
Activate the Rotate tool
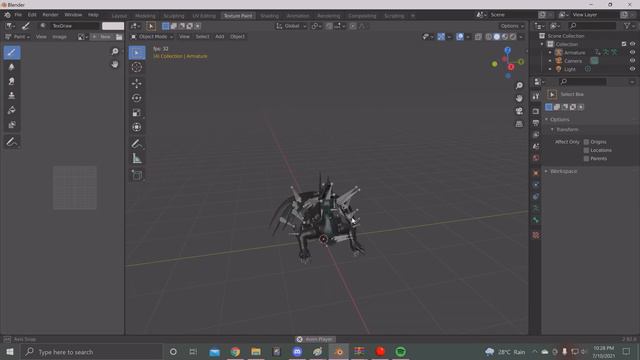pyautogui.click(x=137, y=98)
